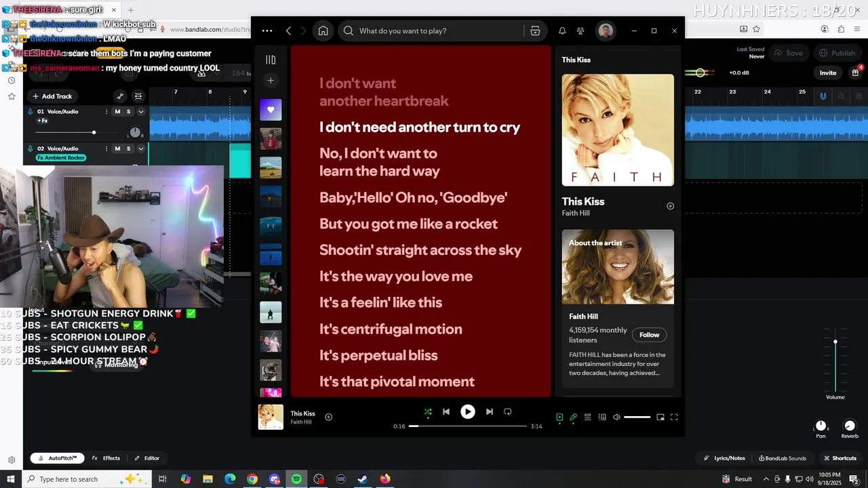Seek within the song progress bar
This screenshot has width=868, height=488.
point(468,426)
